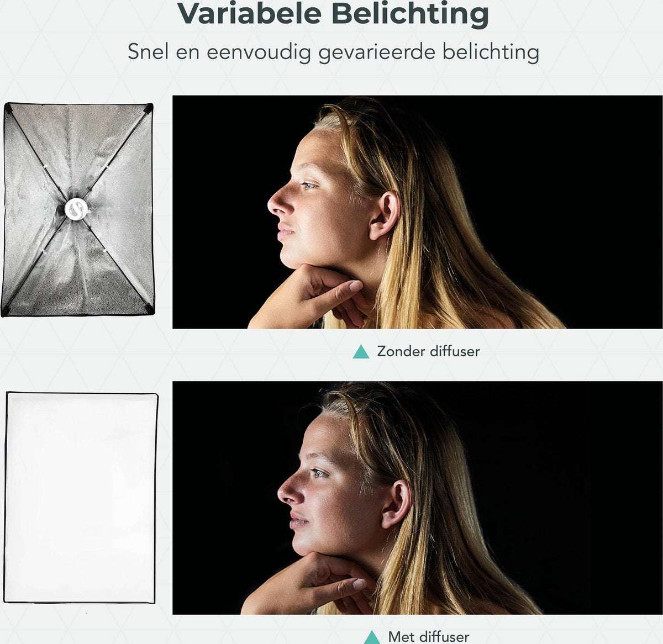Select the portrait photo captioned Zonder diffuser
663x644 pixels.
coord(417,212)
